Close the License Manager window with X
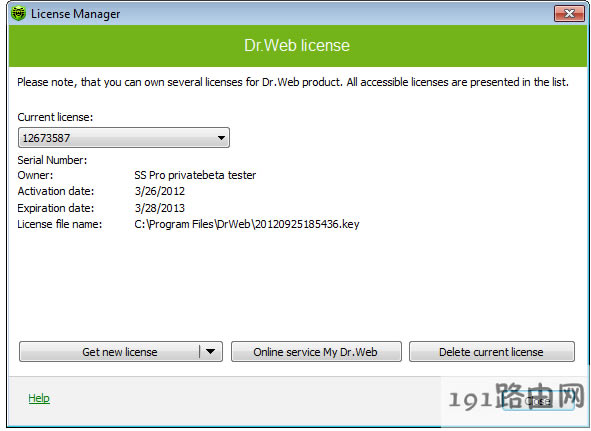The height and width of the screenshot is (431, 591). 569,14
